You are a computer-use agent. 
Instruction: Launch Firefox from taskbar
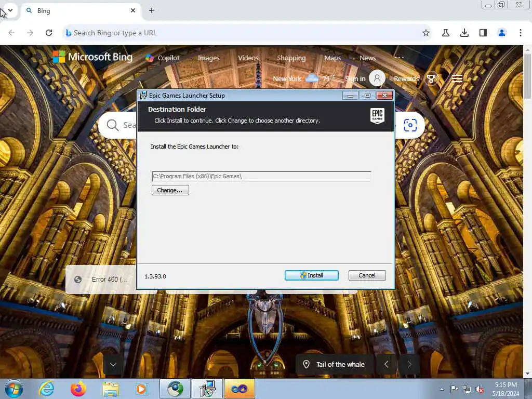tap(78, 389)
